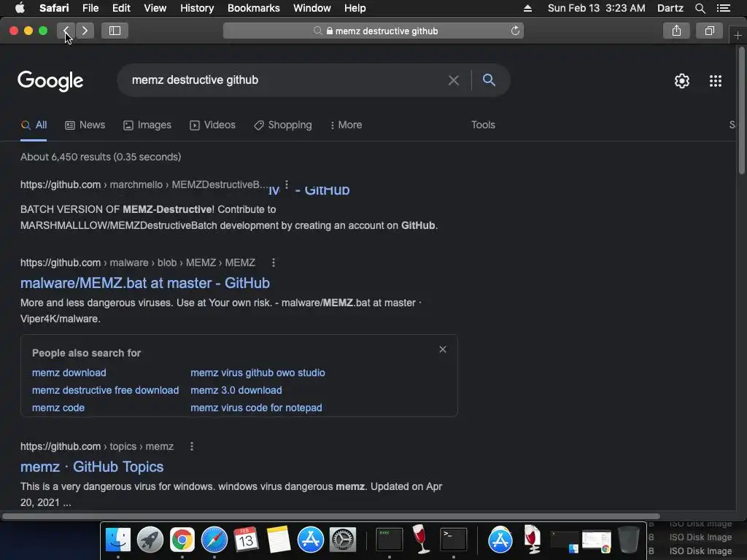
Task: Clear the Google search box
Action: click(454, 80)
